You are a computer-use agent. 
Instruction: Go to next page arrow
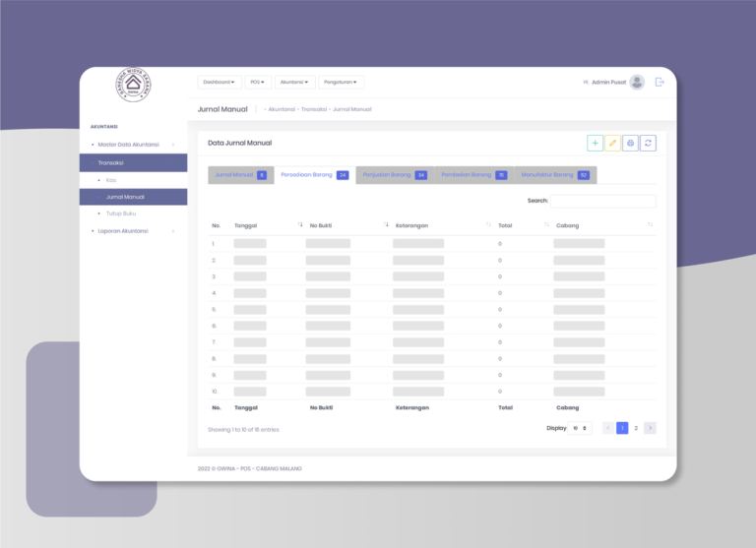(x=650, y=428)
